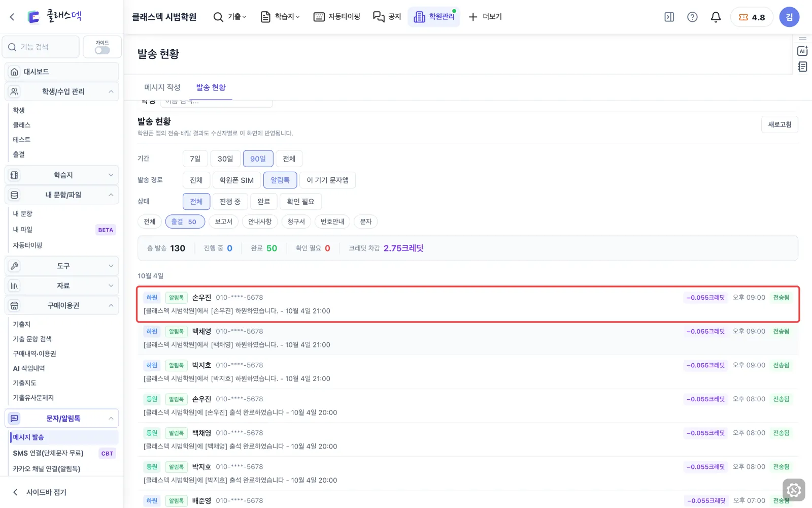Image resolution: width=812 pixels, height=508 pixels.
Task: Open 카카오 채널 연결(알림톡) sidebar item
Action: [x=47, y=468]
